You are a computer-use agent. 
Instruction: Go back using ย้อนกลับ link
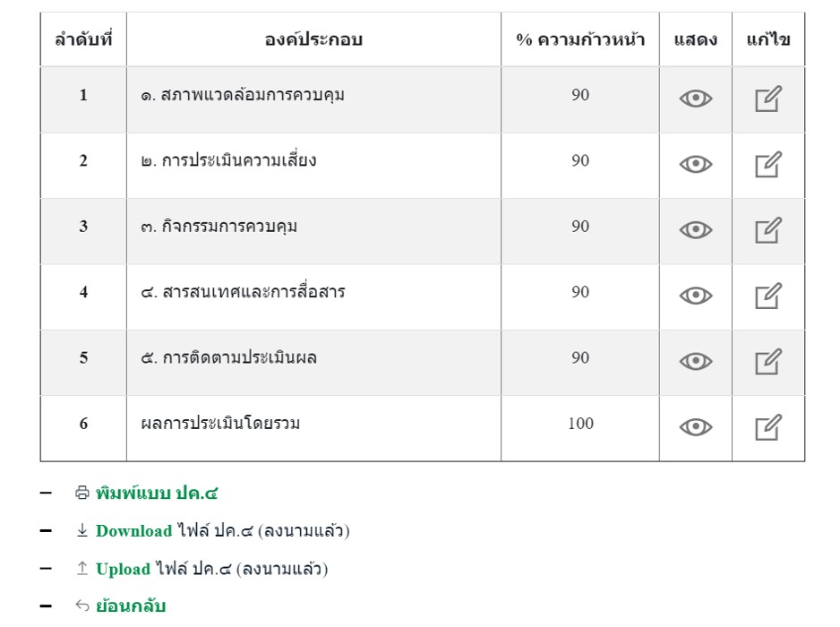(x=131, y=606)
